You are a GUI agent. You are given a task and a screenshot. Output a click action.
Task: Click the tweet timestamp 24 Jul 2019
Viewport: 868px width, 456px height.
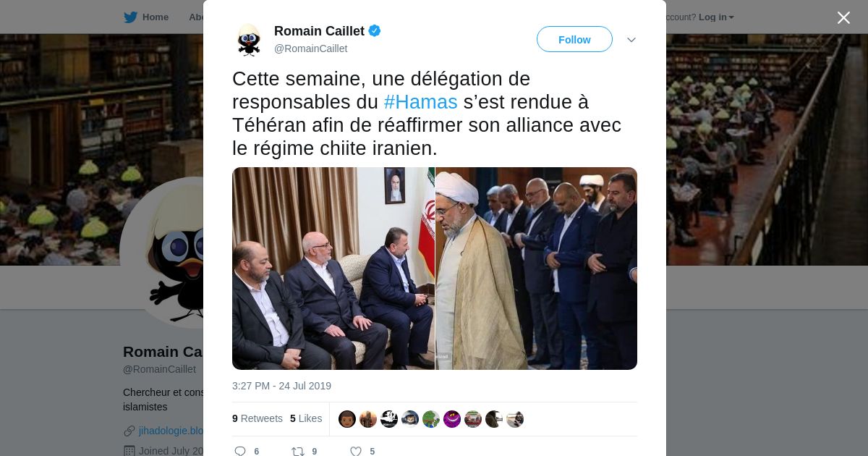(281, 386)
